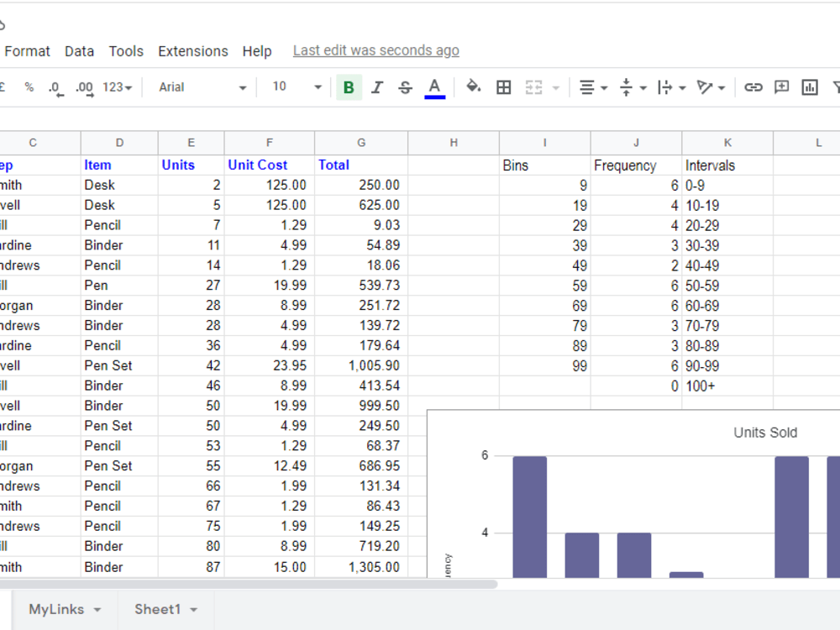The image size is (840, 630).
Task: Select the 'Intervals' cell
Action: click(727, 165)
